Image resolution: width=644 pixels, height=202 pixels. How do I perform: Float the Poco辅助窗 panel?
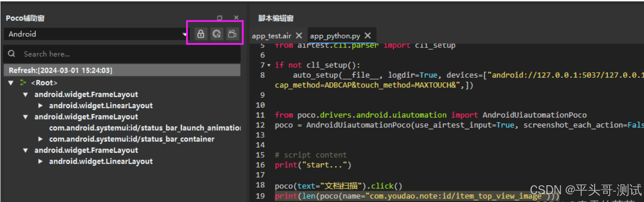point(220,18)
